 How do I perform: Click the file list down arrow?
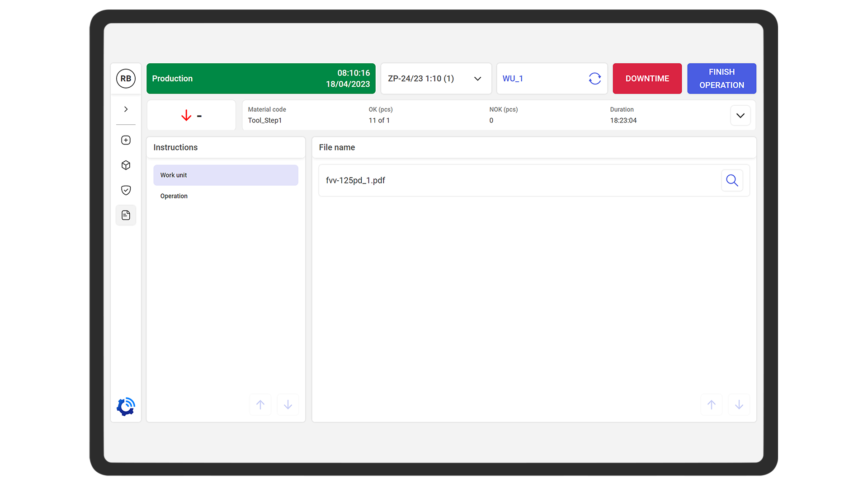[x=739, y=405]
